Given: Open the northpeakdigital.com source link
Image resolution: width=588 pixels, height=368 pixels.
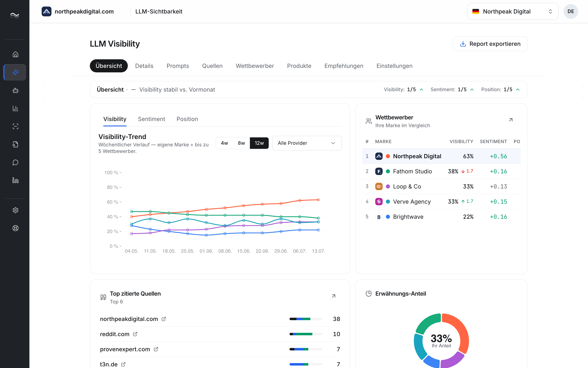Looking at the screenshot, I should point(129,319).
